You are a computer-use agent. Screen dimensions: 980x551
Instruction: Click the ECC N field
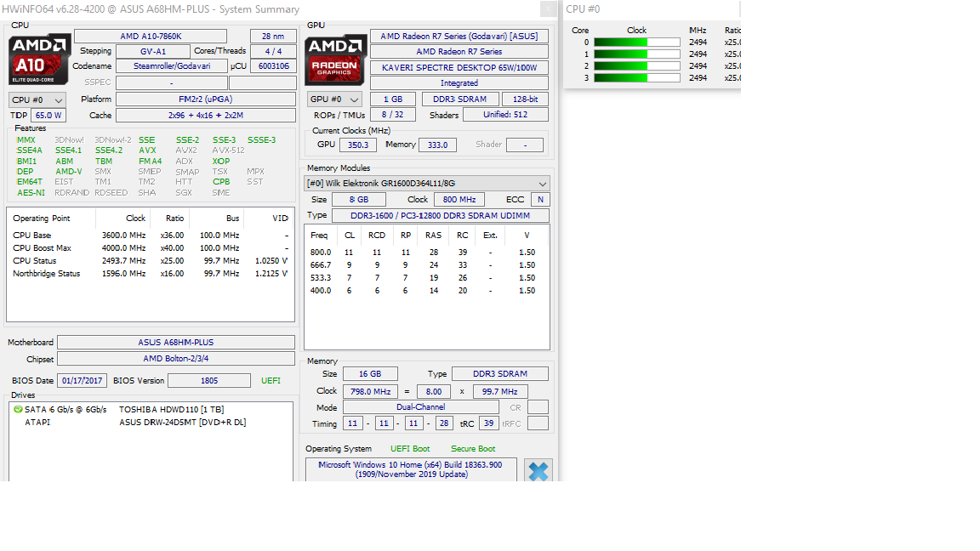[540, 199]
